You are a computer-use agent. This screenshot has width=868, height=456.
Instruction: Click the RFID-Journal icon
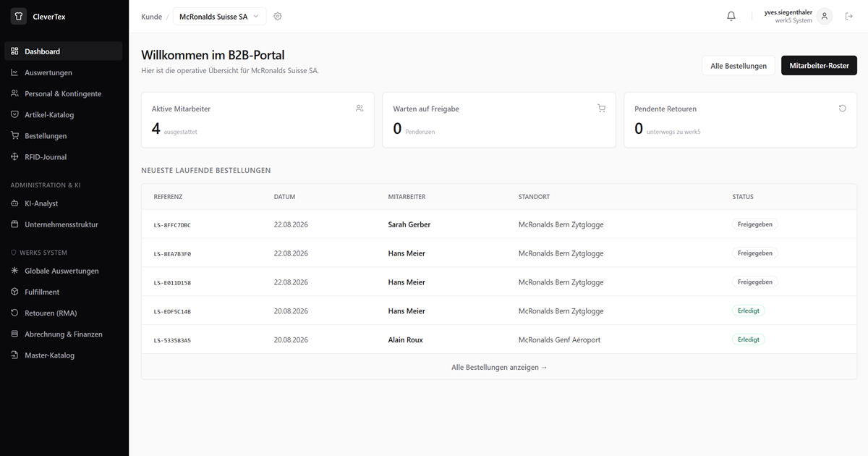pos(15,156)
